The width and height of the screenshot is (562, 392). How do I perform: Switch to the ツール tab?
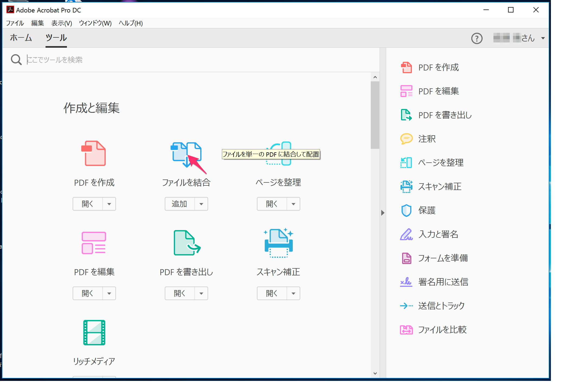[56, 38]
